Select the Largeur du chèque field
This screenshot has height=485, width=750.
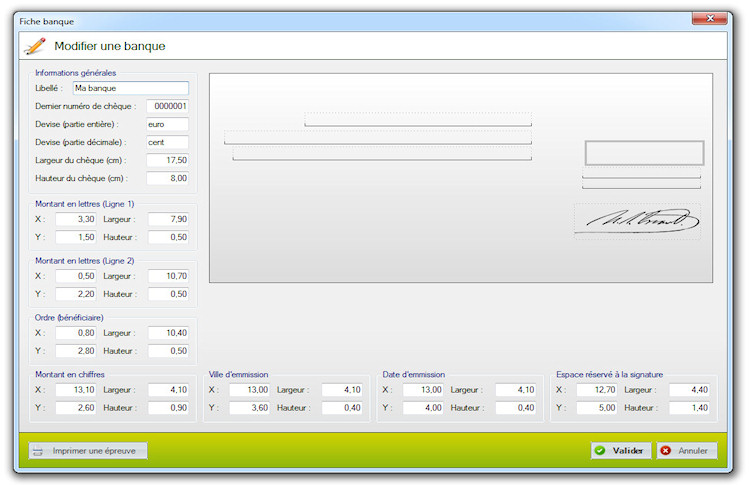(x=167, y=160)
